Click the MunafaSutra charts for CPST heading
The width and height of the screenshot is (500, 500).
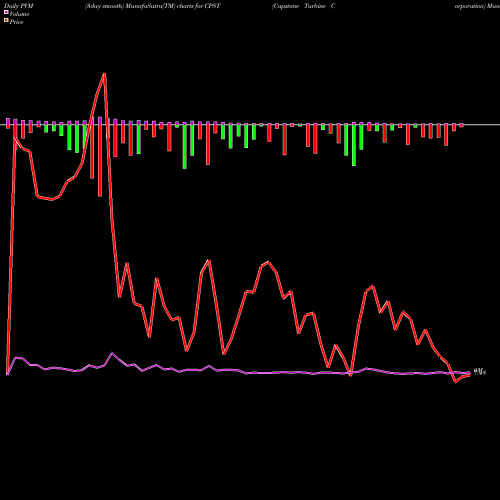click(152, 6)
